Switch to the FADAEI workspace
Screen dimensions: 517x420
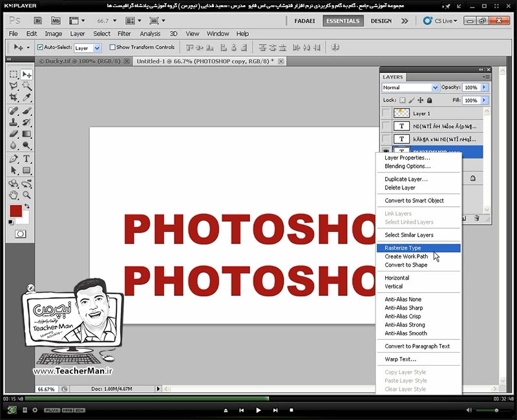click(304, 21)
